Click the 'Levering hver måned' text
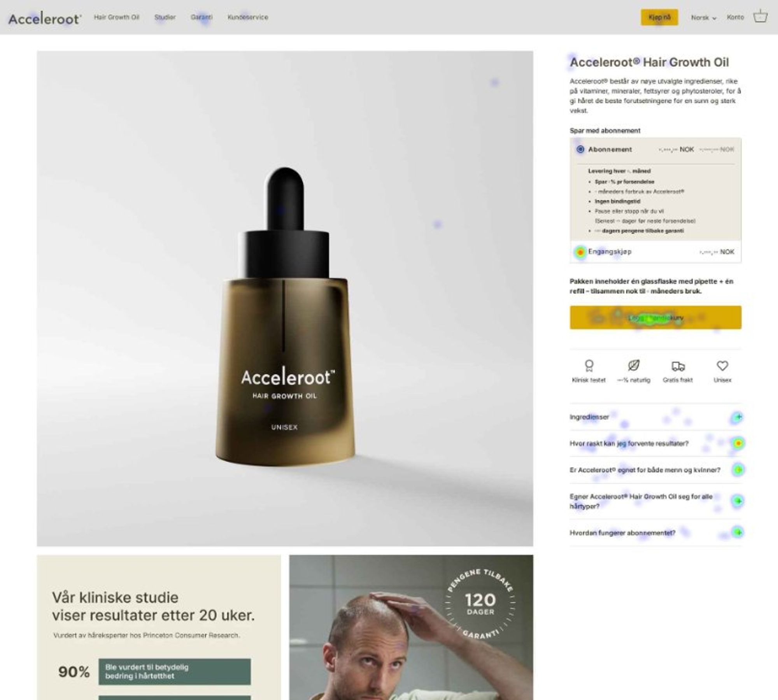 pos(619,171)
